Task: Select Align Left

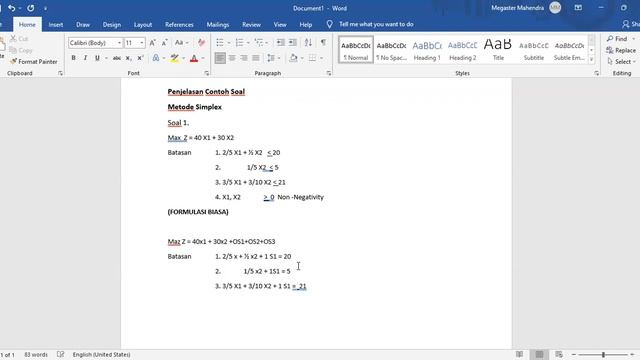Action: tap(220, 58)
